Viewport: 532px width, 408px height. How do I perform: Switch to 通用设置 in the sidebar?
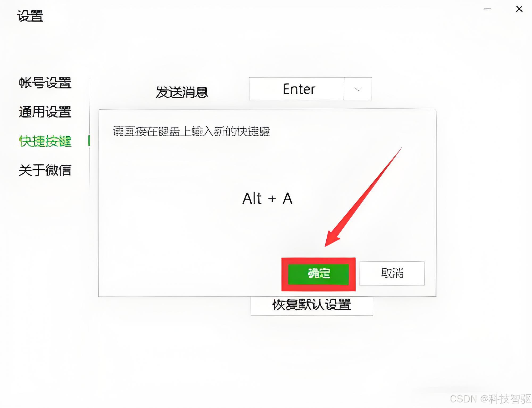(x=45, y=112)
